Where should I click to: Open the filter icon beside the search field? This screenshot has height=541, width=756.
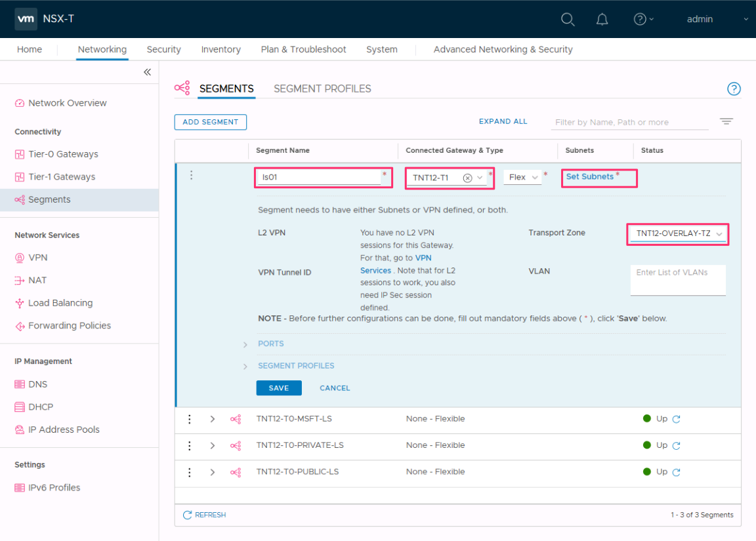pyautogui.click(x=726, y=121)
